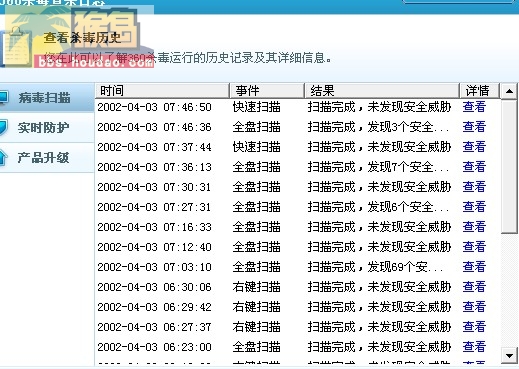Click the scrollbar down arrow
519x369 pixels.
click(x=509, y=356)
